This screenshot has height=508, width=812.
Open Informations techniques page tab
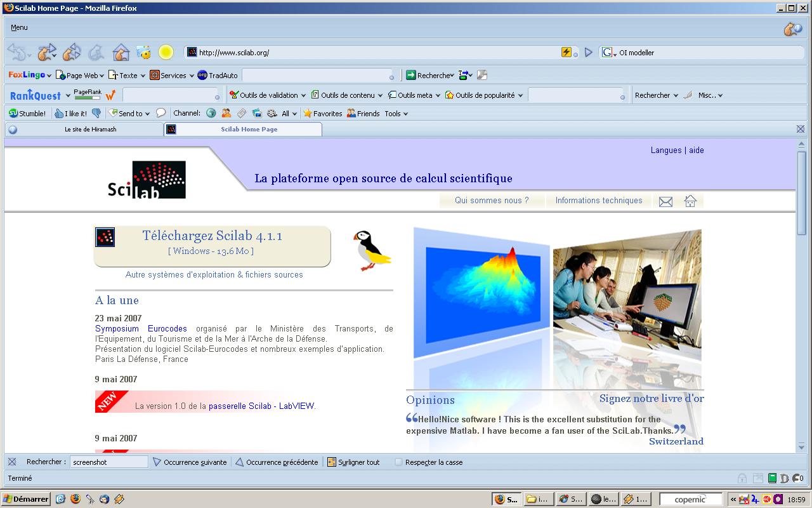[x=599, y=200]
